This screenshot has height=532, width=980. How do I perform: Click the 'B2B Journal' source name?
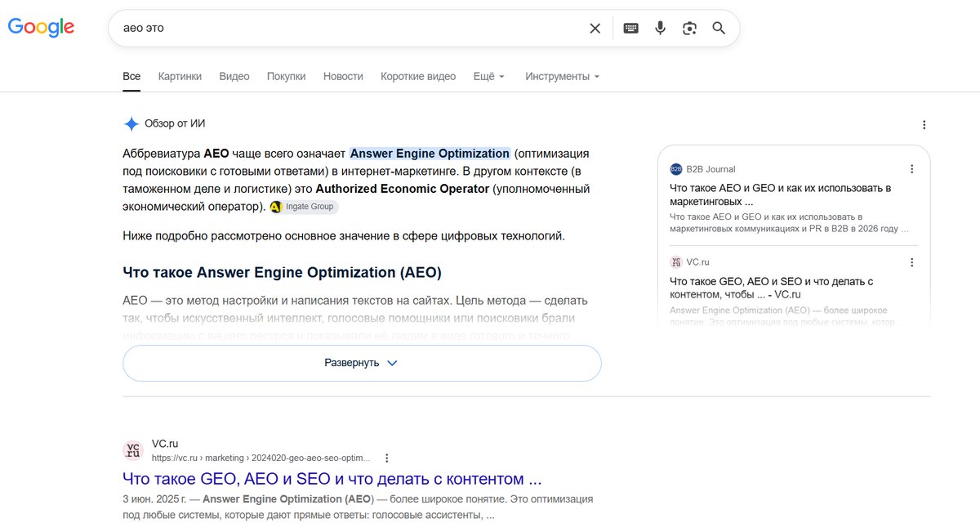[x=710, y=169]
